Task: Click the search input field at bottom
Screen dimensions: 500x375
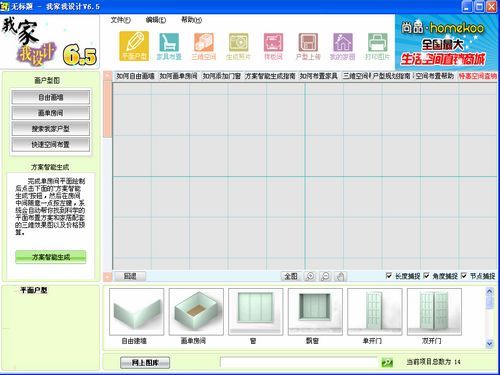Action: tap(298, 362)
